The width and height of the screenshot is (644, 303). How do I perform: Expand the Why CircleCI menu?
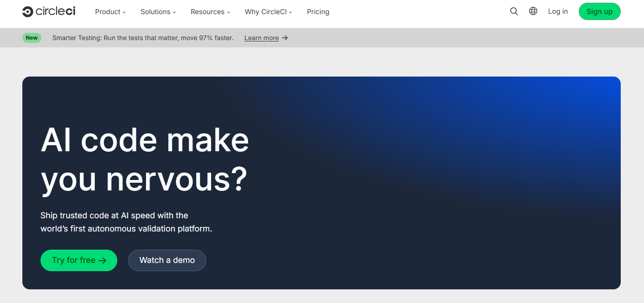pyautogui.click(x=268, y=12)
